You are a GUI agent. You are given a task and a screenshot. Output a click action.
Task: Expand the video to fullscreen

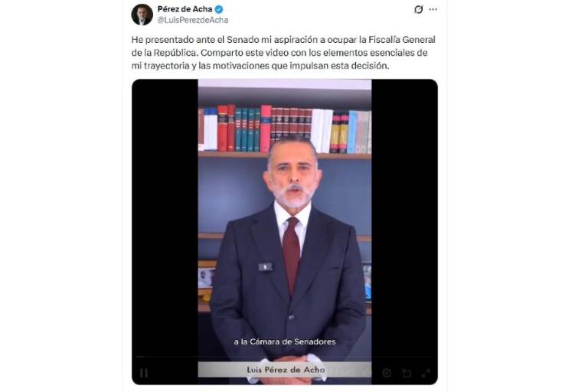[426, 373]
